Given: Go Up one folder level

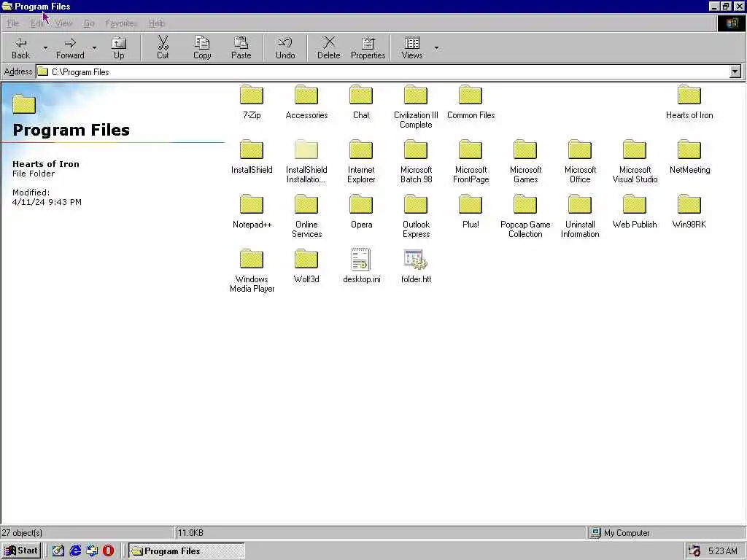Looking at the screenshot, I should tap(119, 47).
